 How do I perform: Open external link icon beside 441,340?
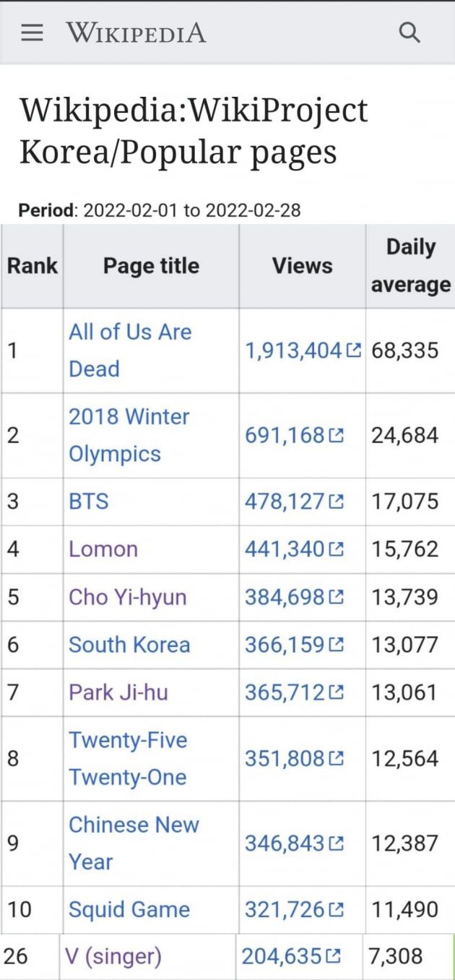tap(336, 549)
